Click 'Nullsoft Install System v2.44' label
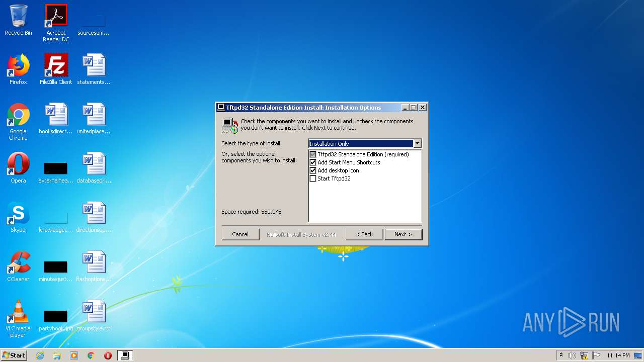644x362 pixels. (x=301, y=235)
